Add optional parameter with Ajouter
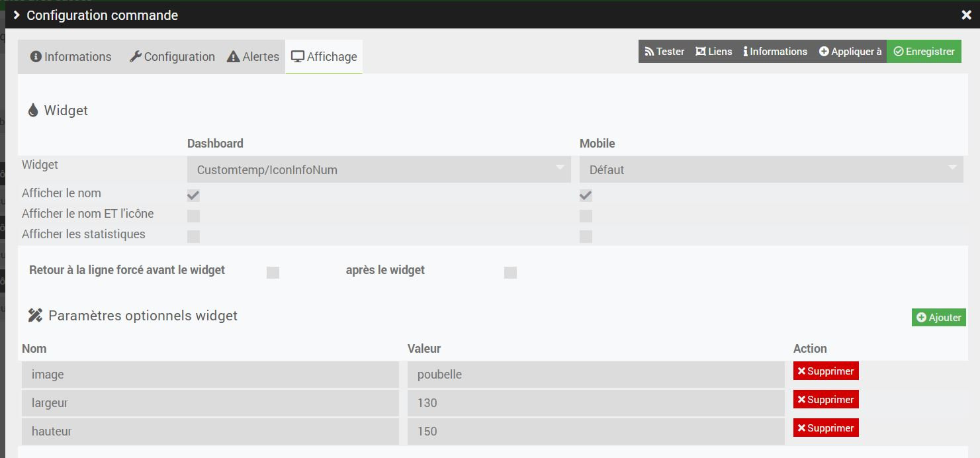 (x=938, y=318)
